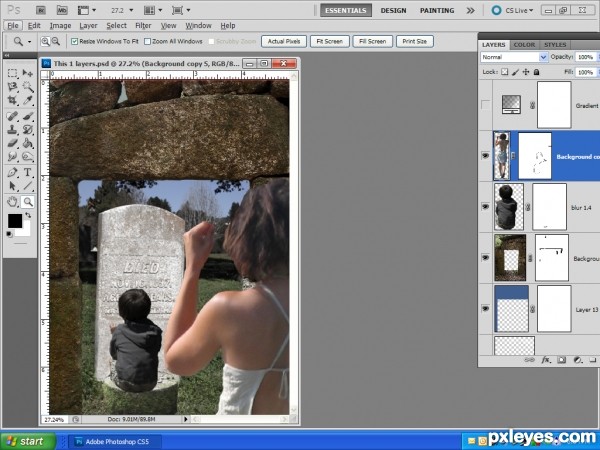Open the zoom level dropdown showing 27.2
Screen dimensions: 600x450
[x=131, y=10]
